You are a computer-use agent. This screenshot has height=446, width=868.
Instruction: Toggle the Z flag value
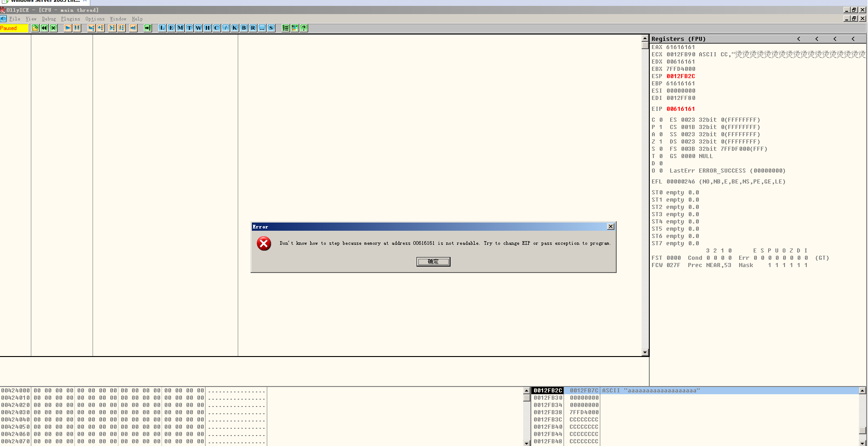(661, 142)
